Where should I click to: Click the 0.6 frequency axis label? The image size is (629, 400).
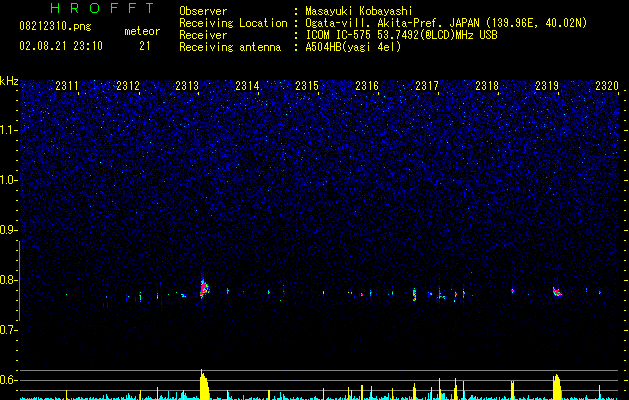click(9, 380)
